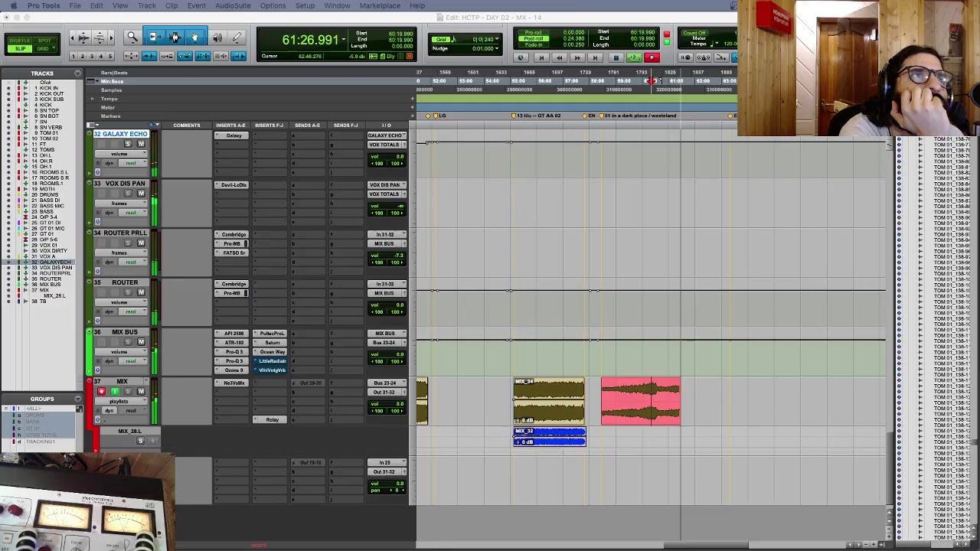
Task: Toggle Slip edit mode
Action: [x=20, y=48]
